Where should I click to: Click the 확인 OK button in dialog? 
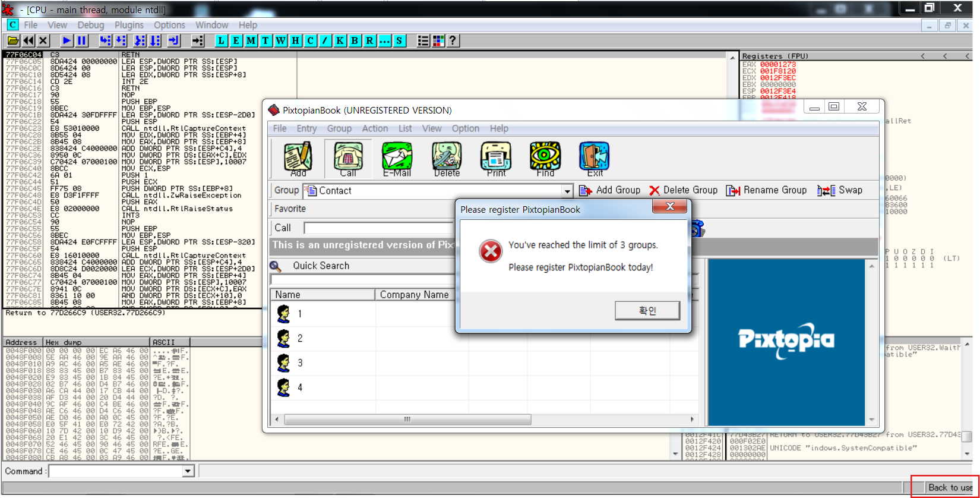pyautogui.click(x=647, y=310)
